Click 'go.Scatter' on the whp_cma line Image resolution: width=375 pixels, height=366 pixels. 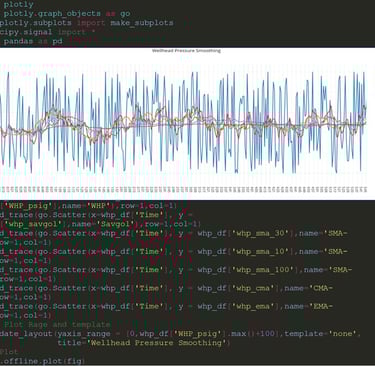[62, 288]
